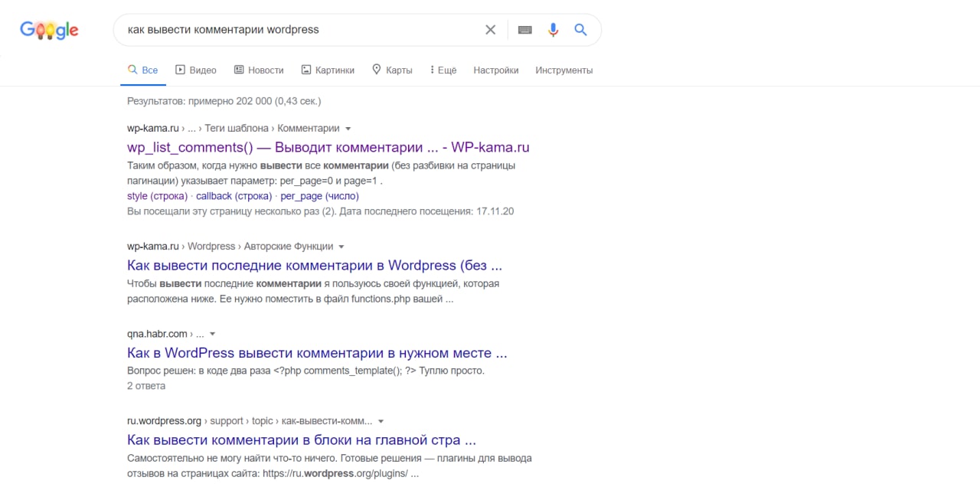Expand dropdown arrow next to Авторские Функции
980x487 pixels.
[341, 247]
